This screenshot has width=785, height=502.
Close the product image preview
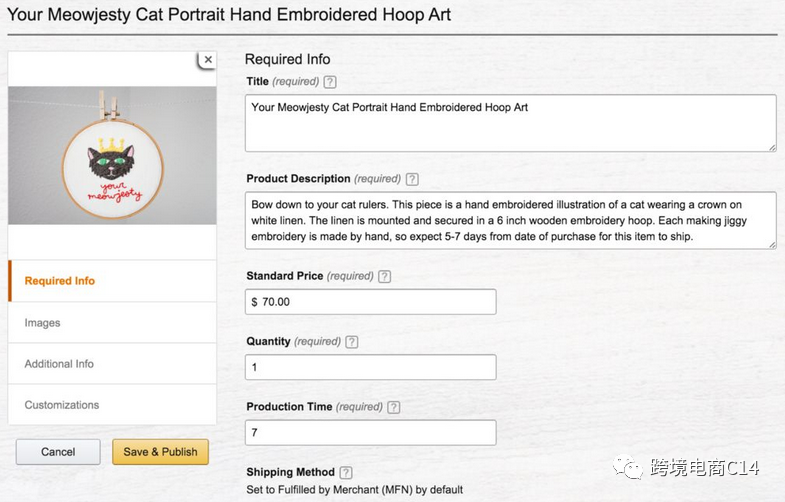pyautogui.click(x=208, y=60)
